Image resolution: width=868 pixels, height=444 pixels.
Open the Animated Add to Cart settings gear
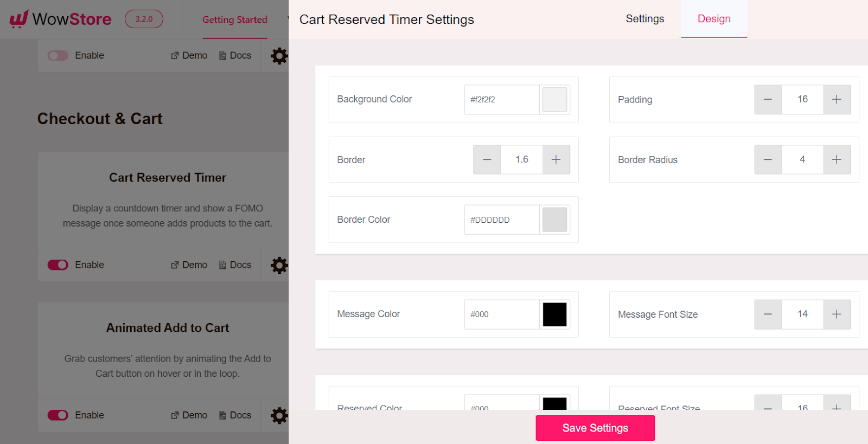click(279, 415)
